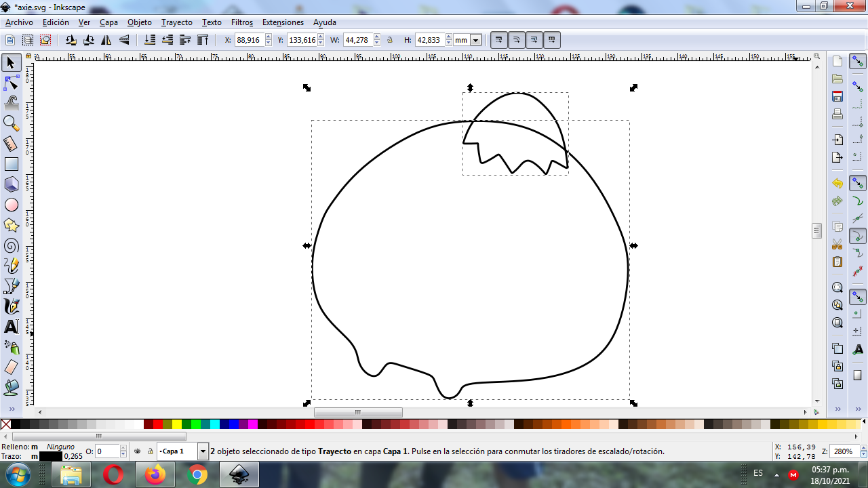
Task: Rotate selection 90 degrees counter-clockwise
Action: point(71,41)
